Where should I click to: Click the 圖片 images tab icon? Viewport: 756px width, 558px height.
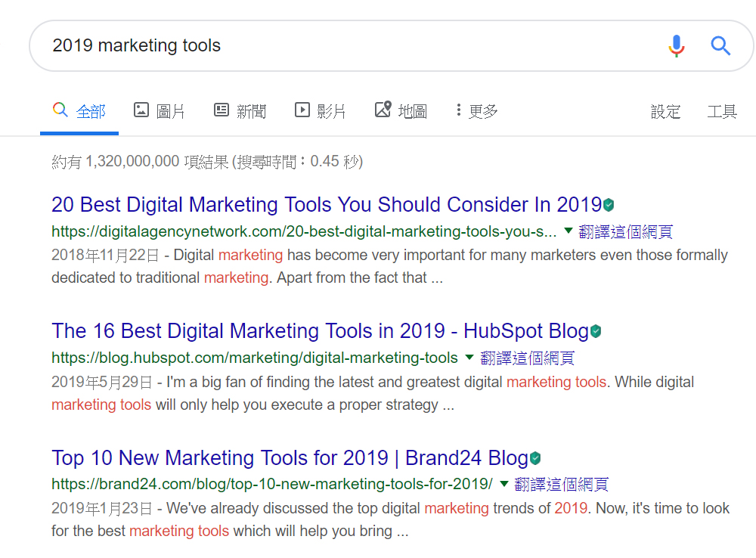point(141,110)
